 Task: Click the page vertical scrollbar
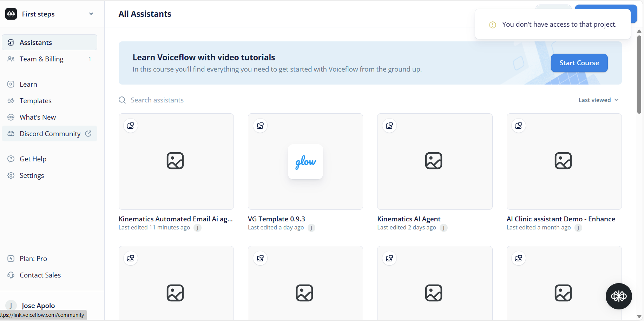[x=639, y=74]
